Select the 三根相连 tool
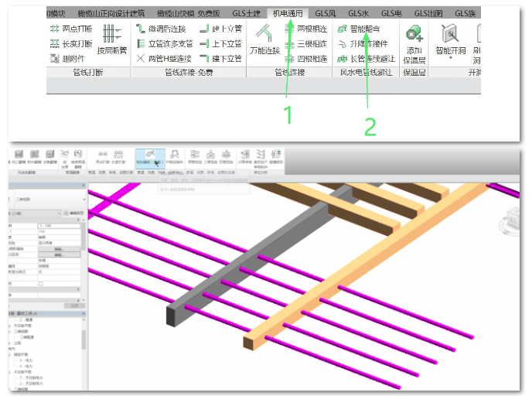 [306, 43]
